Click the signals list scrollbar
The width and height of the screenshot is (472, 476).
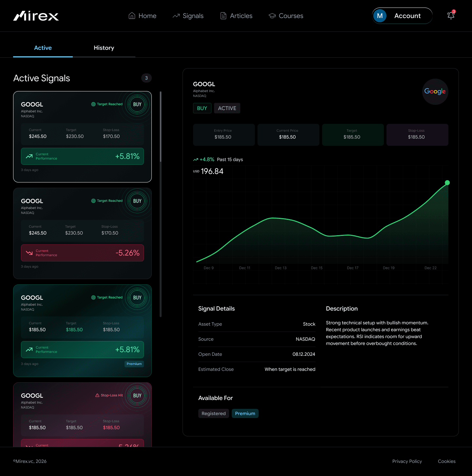[x=161, y=126]
